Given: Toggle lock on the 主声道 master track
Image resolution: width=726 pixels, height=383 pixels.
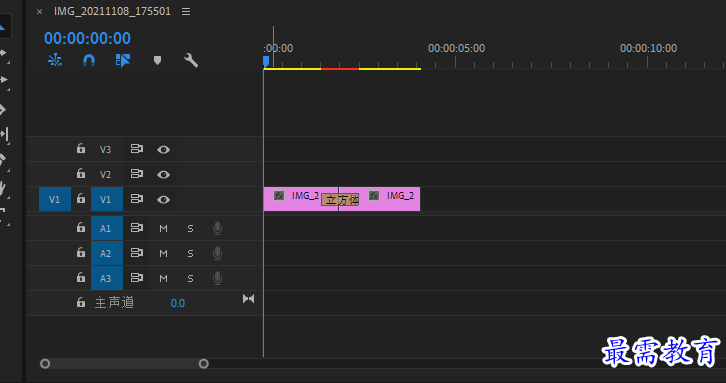Looking at the screenshot, I should [x=81, y=302].
